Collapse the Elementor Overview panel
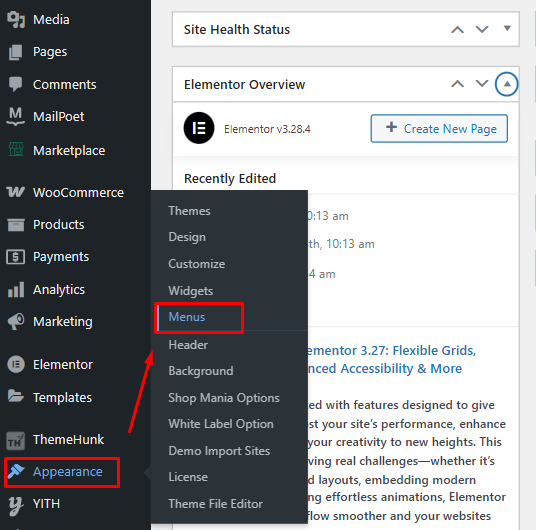The image size is (536, 530). [507, 84]
